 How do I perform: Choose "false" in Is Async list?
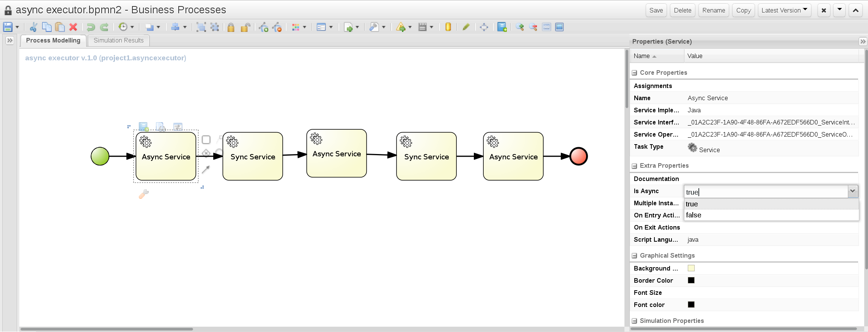(772, 215)
